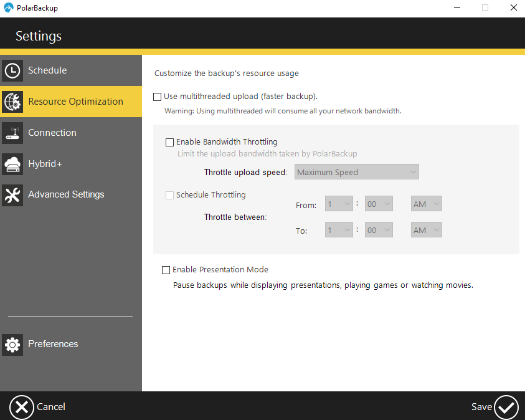Click the 'From:' label
The width and height of the screenshot is (525, 420).
coord(306,205)
